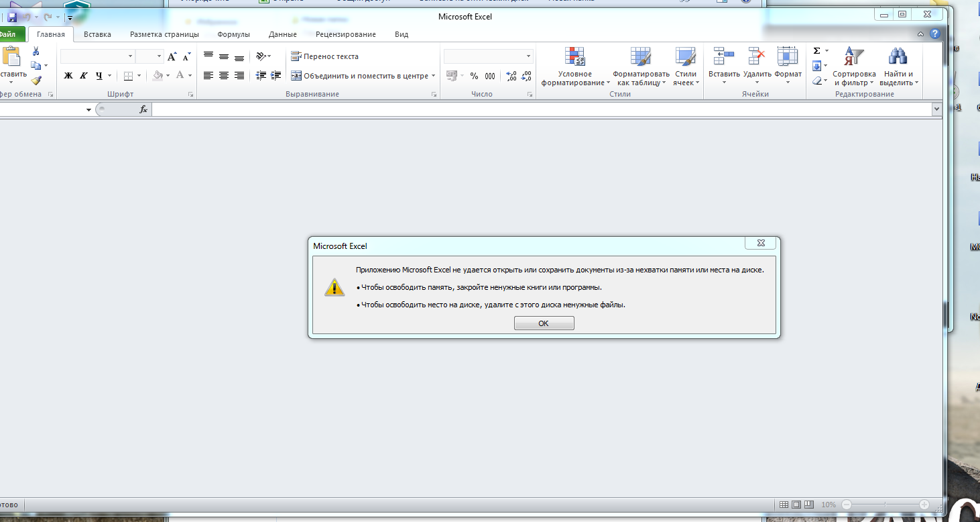The image size is (980, 522).
Task: Switch to the Формулы tab
Action: tap(233, 34)
